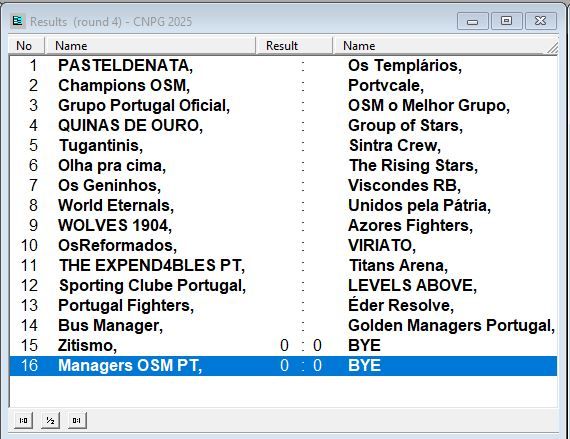Viewport: 570px width, 439px height.
Task: Select Sporting Clube Portugal row
Action: (x=283, y=285)
